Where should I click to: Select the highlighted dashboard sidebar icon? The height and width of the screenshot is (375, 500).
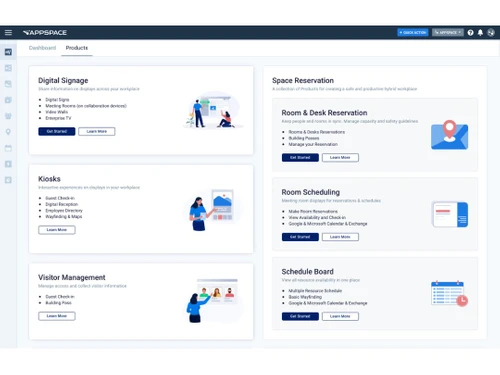pyautogui.click(x=8, y=52)
